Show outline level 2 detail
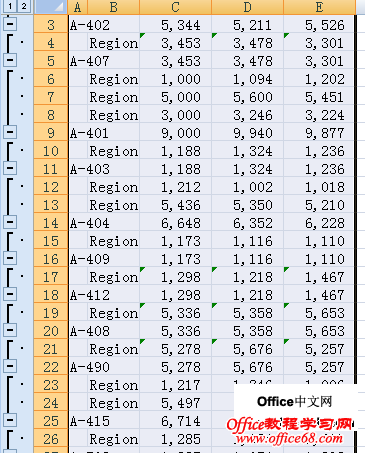Screen dimensions: 365x453 [24, 6]
